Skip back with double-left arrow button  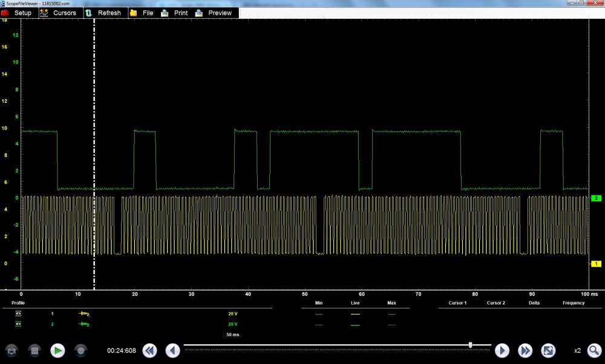pyautogui.click(x=149, y=350)
